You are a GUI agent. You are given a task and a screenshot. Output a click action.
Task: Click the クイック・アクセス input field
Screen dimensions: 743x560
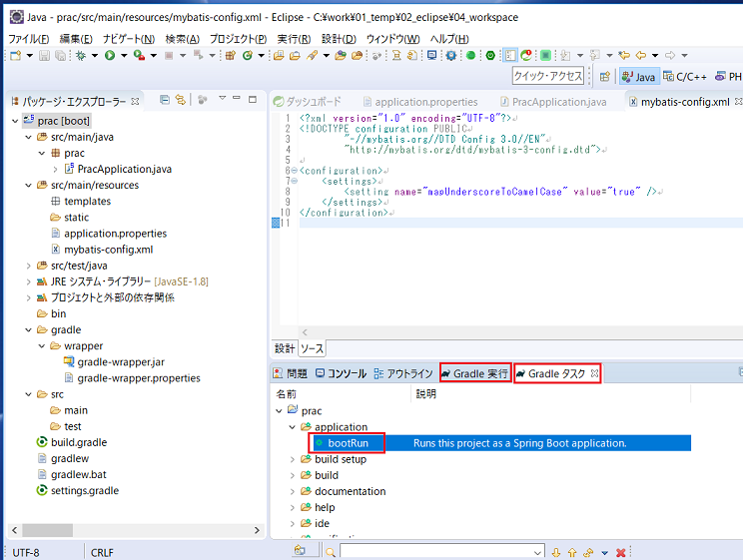pos(548,76)
